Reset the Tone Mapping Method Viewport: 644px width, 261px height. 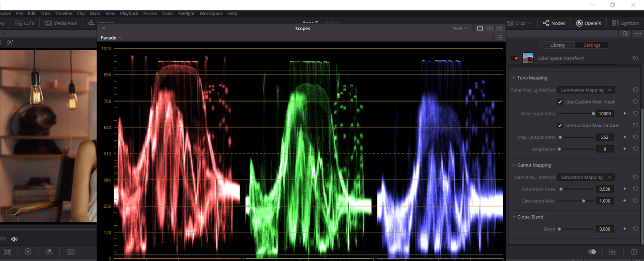click(635, 90)
